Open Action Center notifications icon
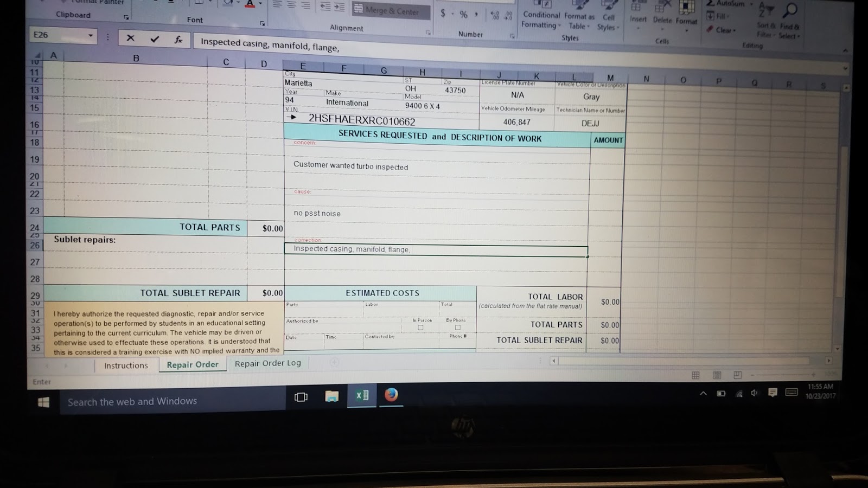 [x=772, y=393]
